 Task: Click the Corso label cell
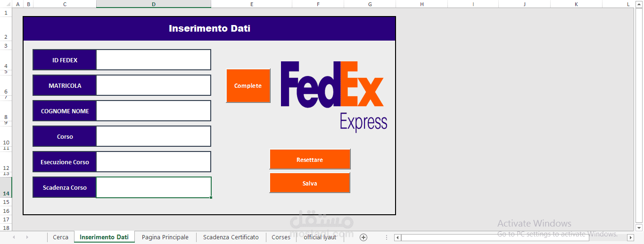[x=65, y=136]
